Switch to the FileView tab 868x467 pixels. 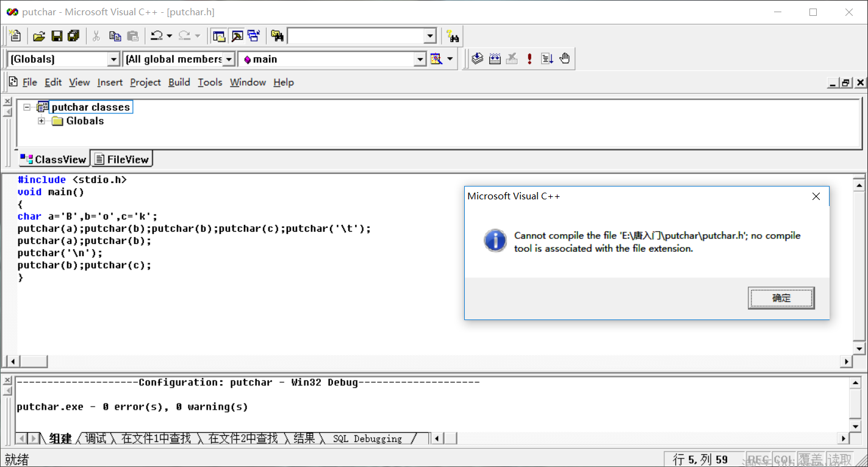[122, 159]
